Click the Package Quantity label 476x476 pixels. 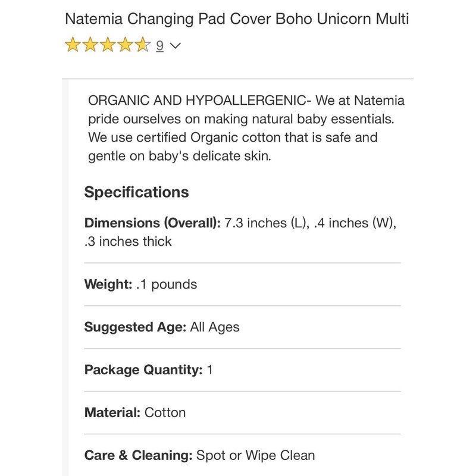(143, 369)
